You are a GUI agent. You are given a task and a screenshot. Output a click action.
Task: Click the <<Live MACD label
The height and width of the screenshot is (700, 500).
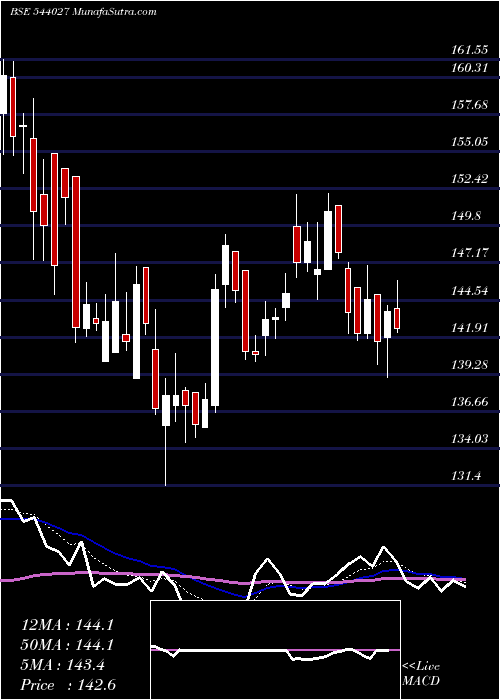pyautogui.click(x=421, y=674)
